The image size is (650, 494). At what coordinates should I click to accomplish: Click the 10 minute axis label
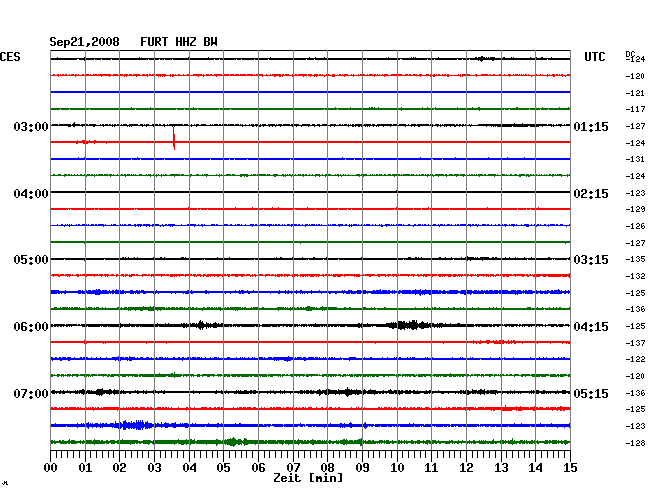[x=397, y=468]
